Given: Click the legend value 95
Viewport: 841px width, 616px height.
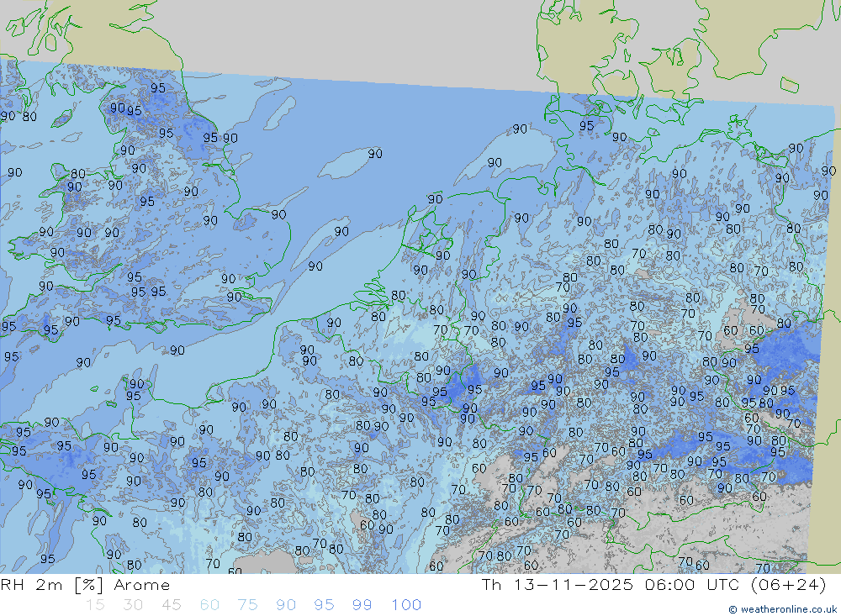Looking at the screenshot, I should (x=324, y=605).
